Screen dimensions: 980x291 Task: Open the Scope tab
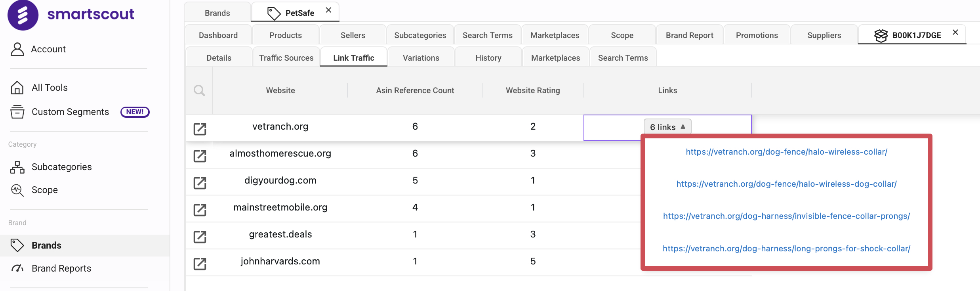622,35
